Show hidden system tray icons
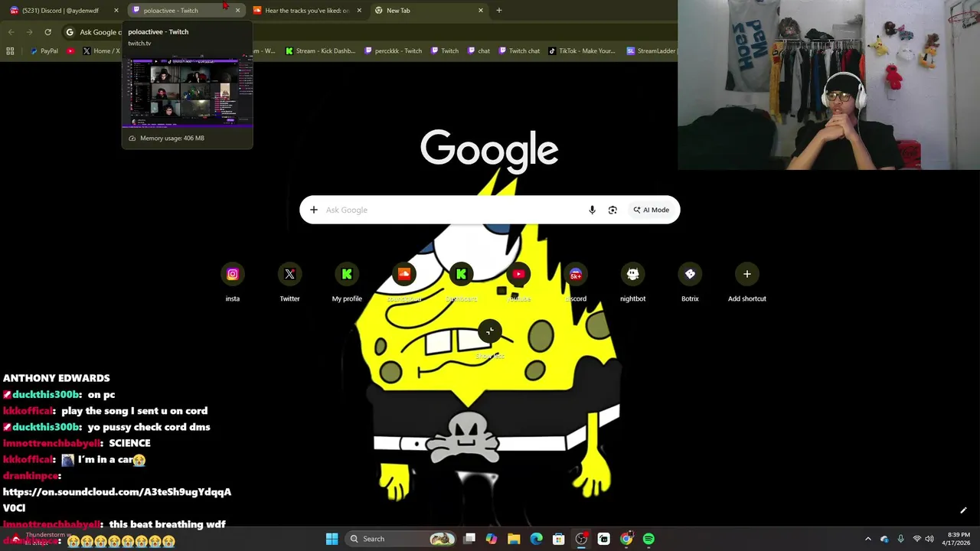 coord(867,539)
